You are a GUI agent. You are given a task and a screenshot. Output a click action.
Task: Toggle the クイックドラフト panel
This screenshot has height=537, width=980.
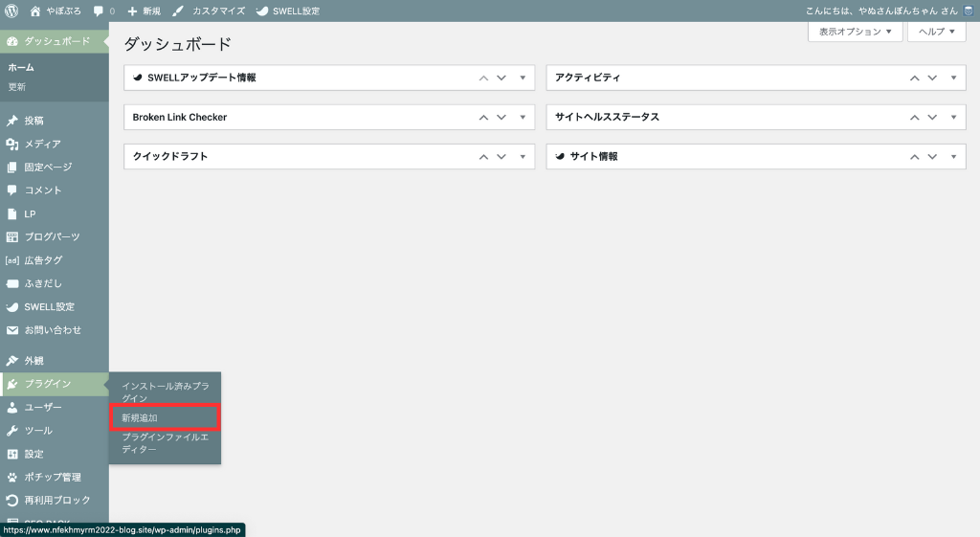point(523,157)
